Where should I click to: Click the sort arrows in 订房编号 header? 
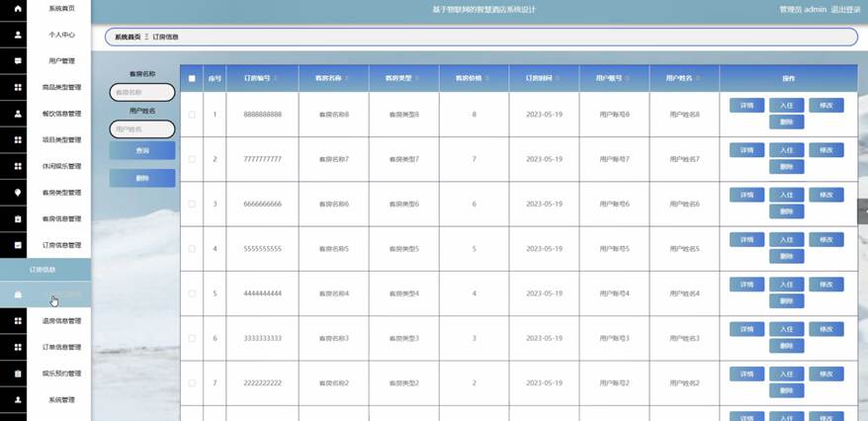coord(276,78)
